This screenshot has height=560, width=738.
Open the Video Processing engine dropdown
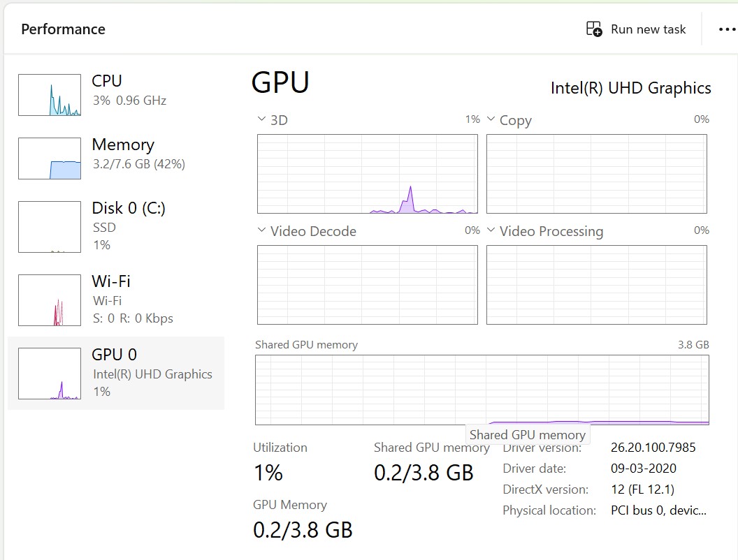pos(491,230)
